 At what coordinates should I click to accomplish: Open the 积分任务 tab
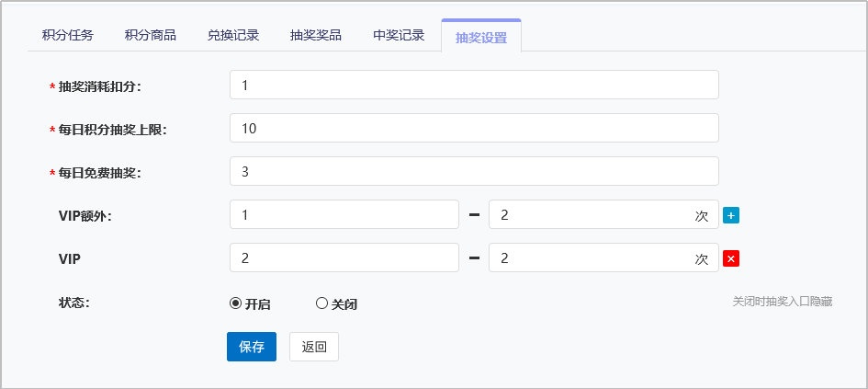68,36
